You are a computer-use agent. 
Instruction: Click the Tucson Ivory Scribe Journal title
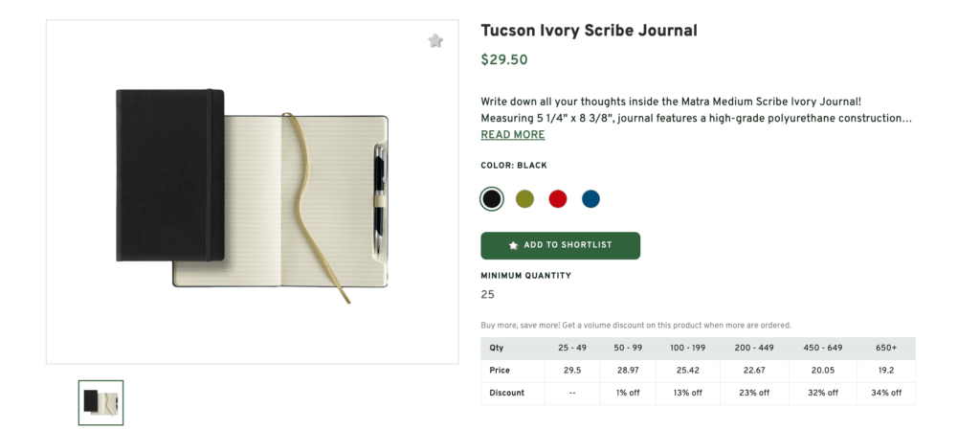pos(589,31)
